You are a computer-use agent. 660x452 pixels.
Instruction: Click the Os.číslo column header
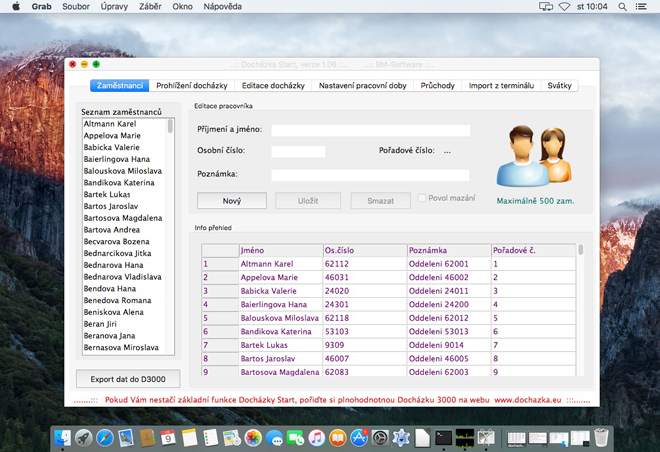365,250
